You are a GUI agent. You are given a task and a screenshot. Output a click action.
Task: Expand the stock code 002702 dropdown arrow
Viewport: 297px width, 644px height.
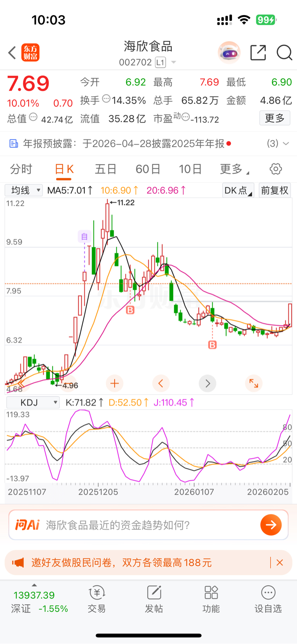click(x=174, y=62)
